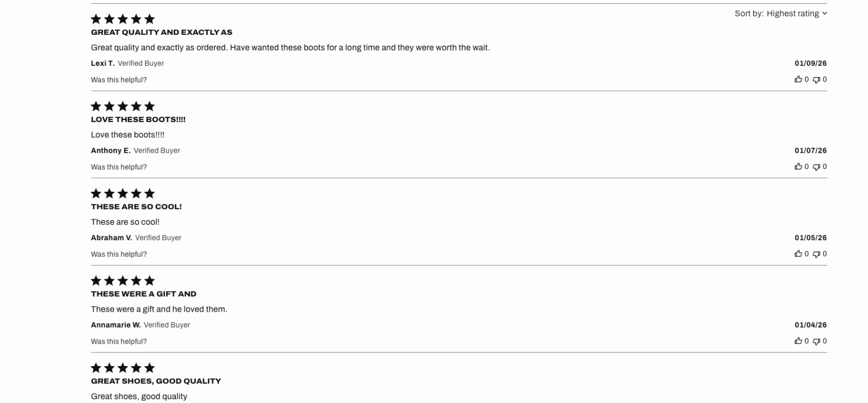The image size is (868, 403).
Task: Click five-star rating on Abraham V.'s review
Action: [123, 193]
